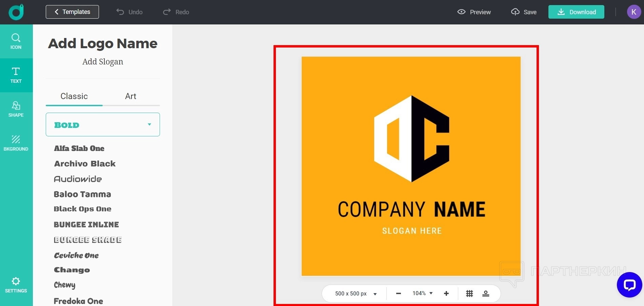Click the Download button
The width and height of the screenshot is (644, 306).
(x=576, y=12)
